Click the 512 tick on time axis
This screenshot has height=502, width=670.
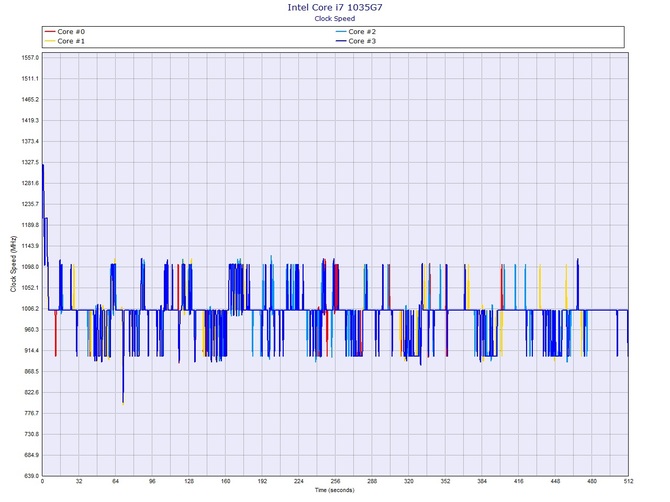tap(628, 481)
